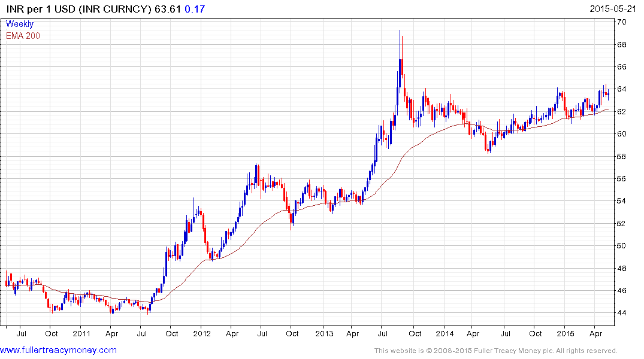Click the 2013 year label on time axis

pos(324,333)
